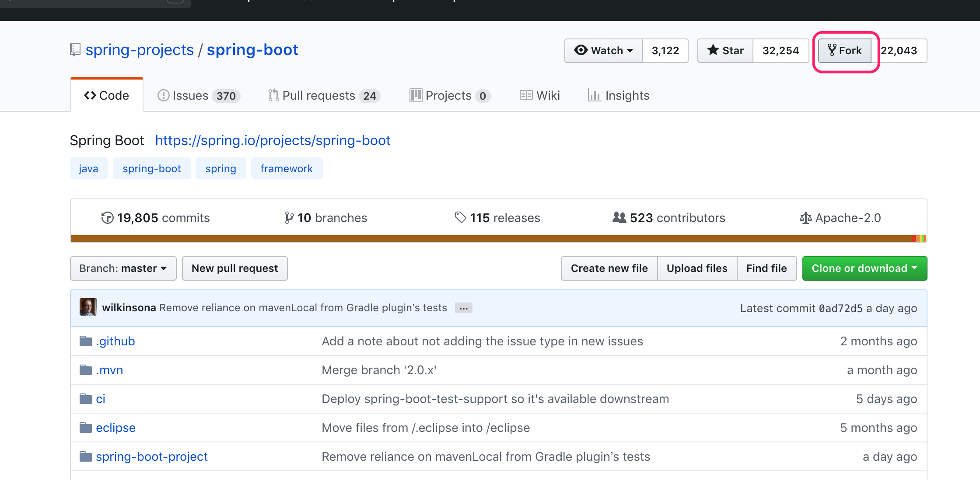Open the spring.io project URL

273,140
